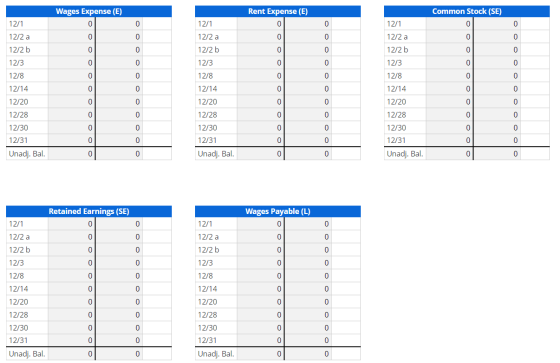Select the Rent Expense (E) header
Screen dimensions: 560x363
coord(278,11)
